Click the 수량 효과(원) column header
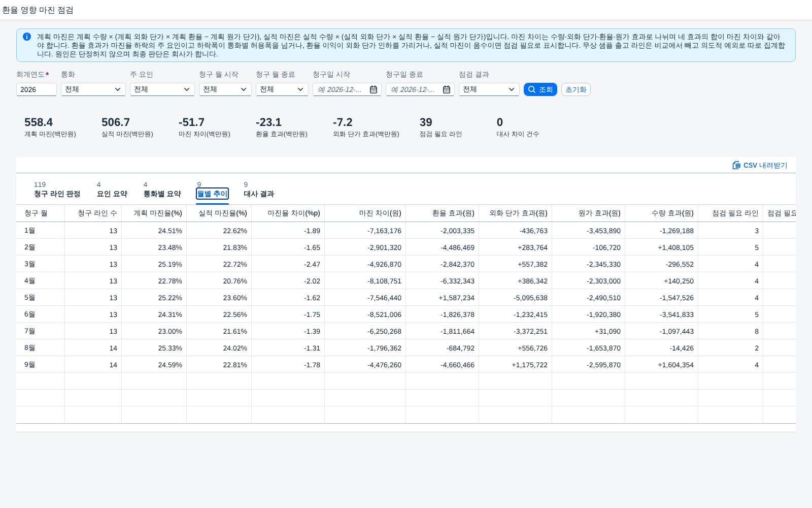Image resolution: width=812 pixels, height=508 pixels. [x=662, y=213]
